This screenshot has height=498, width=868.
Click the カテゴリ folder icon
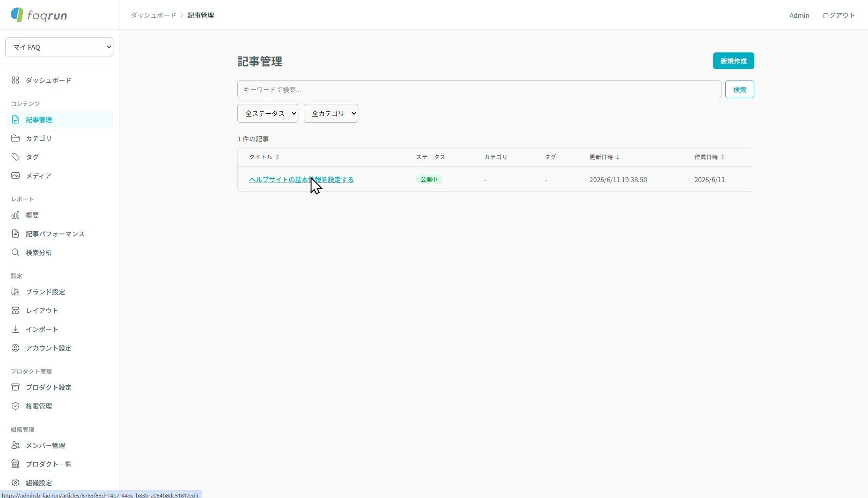pyautogui.click(x=15, y=138)
